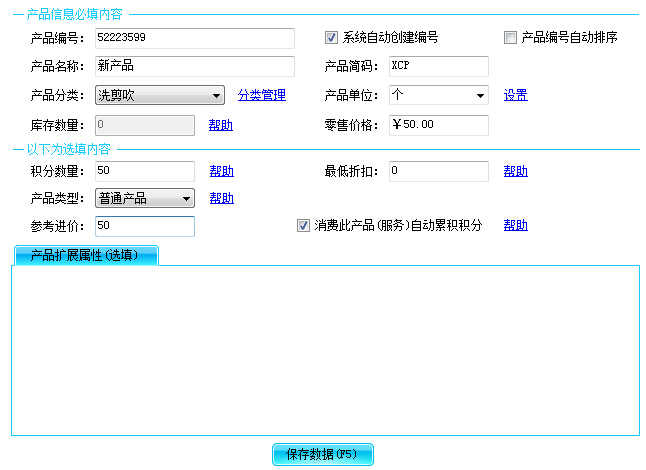The width and height of the screenshot is (646, 470).
Task: Click 帮助 link next to 产品类型
Action: coord(221,199)
